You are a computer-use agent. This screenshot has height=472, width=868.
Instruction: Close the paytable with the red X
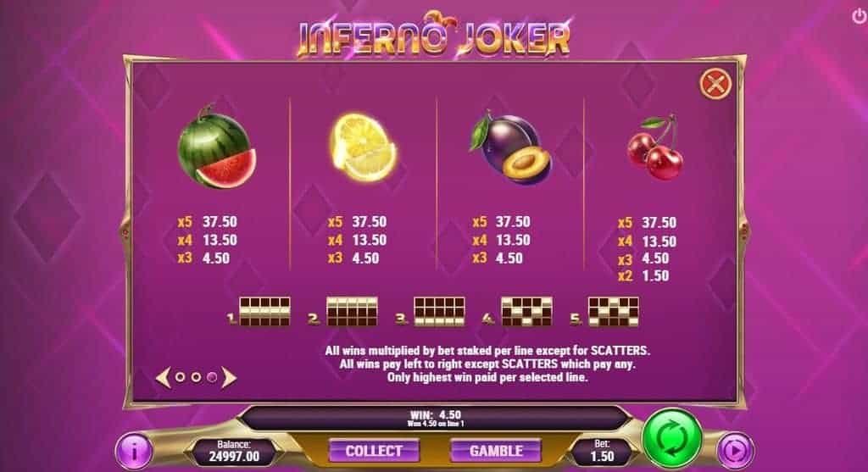715,84
